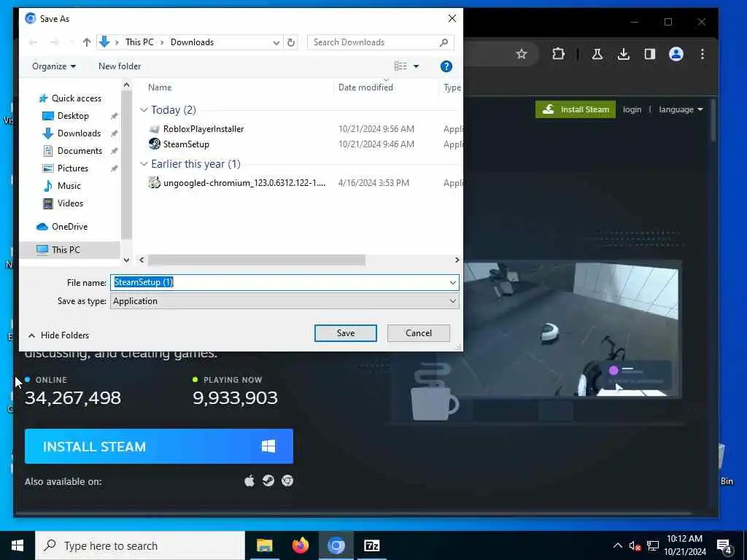The image size is (747, 560).
Task: Select Pictures in navigation pane
Action: [72, 168]
